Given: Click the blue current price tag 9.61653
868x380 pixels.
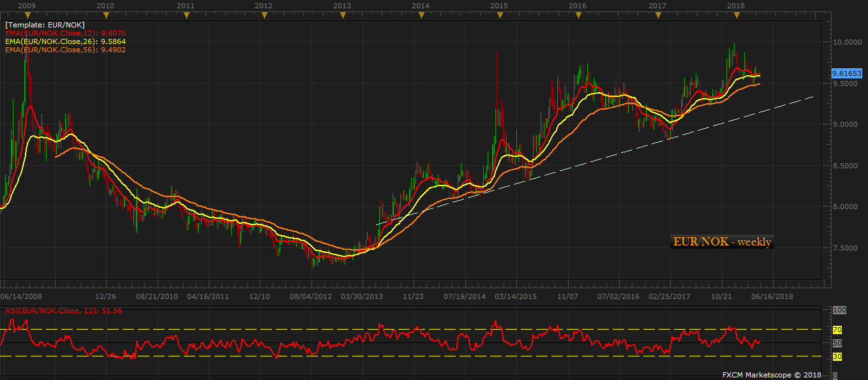Looking at the screenshot, I should click(847, 73).
